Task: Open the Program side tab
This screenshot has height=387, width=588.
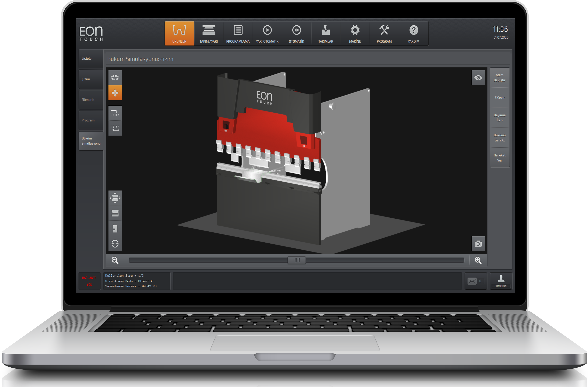Action: pyautogui.click(x=91, y=120)
